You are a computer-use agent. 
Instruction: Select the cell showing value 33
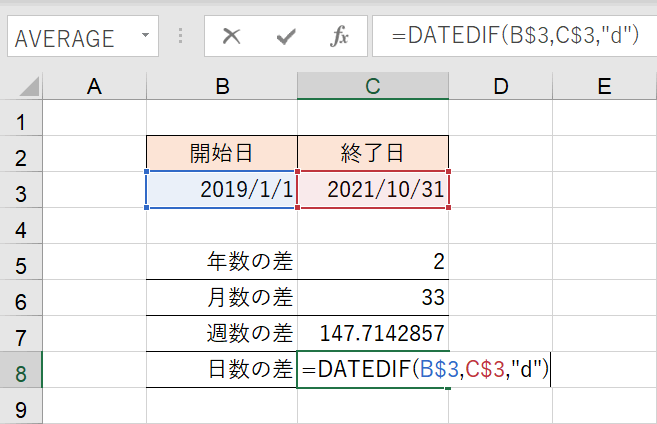[x=373, y=297]
